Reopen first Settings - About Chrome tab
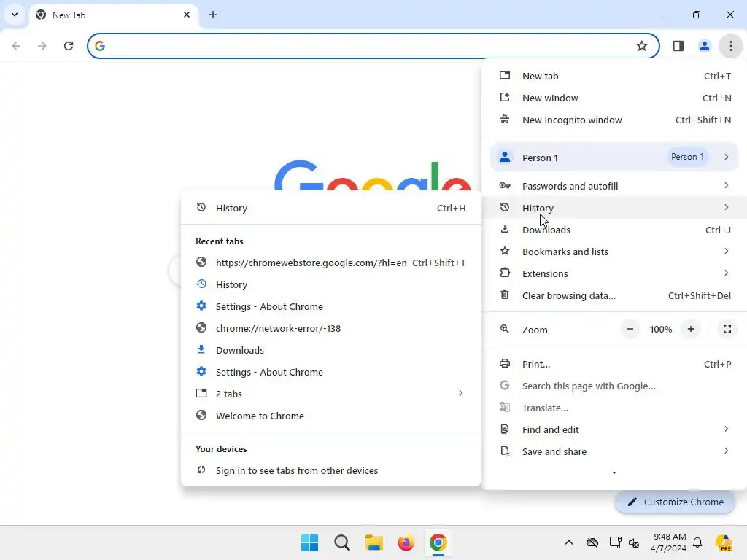747x560 pixels. click(x=331, y=307)
